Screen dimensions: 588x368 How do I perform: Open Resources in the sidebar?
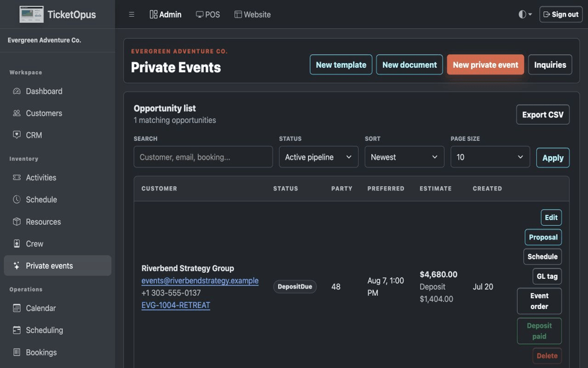point(58,222)
